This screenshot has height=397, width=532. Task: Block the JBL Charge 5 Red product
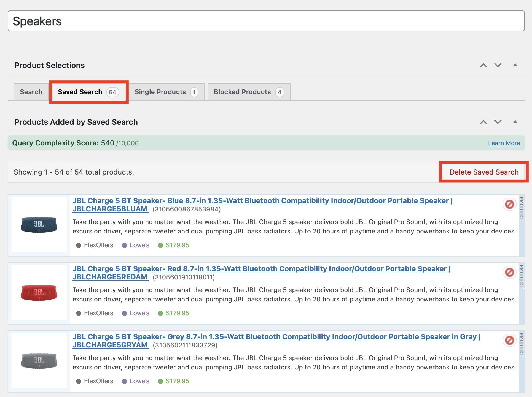tap(509, 272)
